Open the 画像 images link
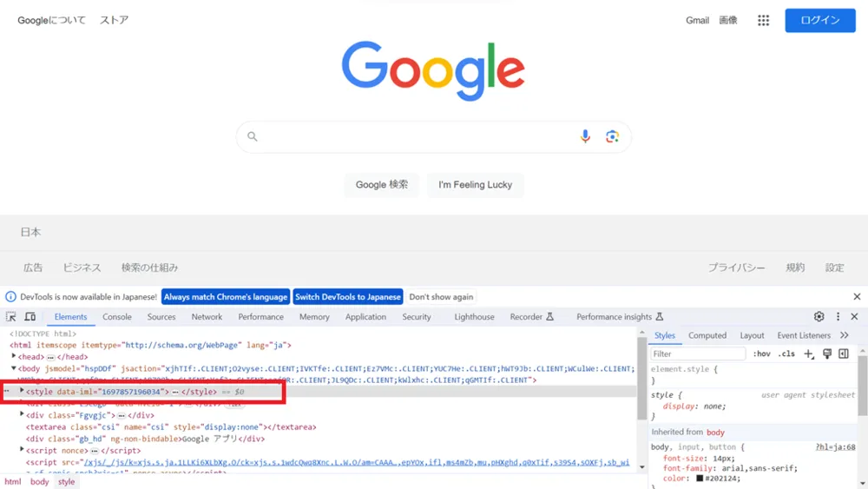Viewport: 868px width, 489px height. 728,21
